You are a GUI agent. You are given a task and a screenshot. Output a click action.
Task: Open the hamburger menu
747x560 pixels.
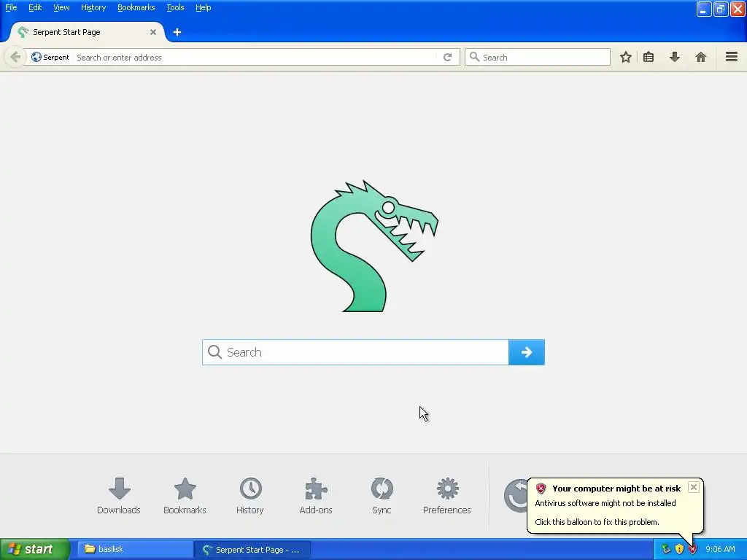732,57
